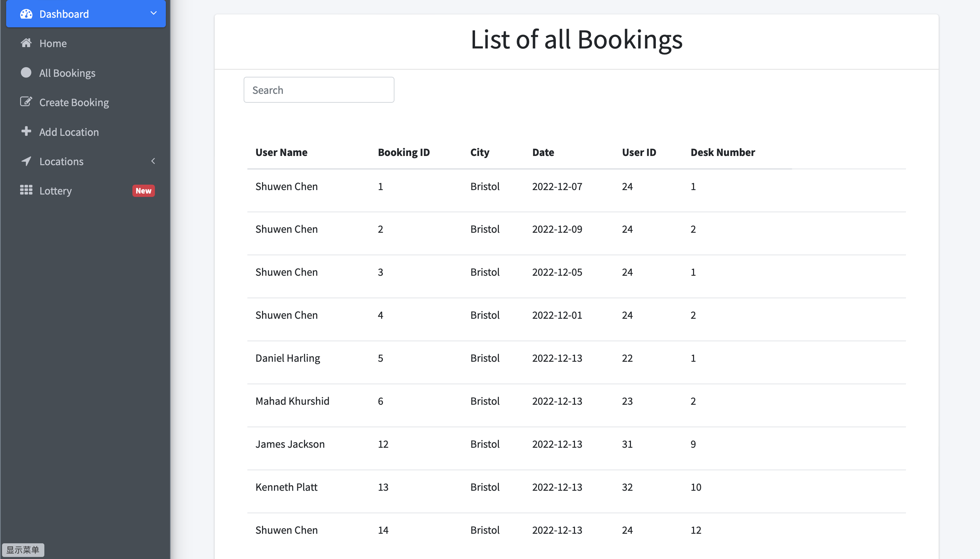Screen dimensions: 980x559
Task: Select the Home house icon
Action: [26, 43]
